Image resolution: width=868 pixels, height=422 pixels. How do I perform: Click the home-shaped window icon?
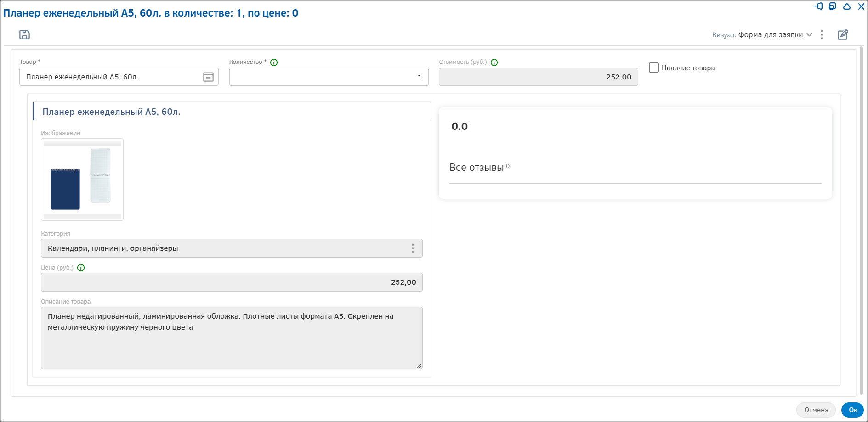pos(847,6)
